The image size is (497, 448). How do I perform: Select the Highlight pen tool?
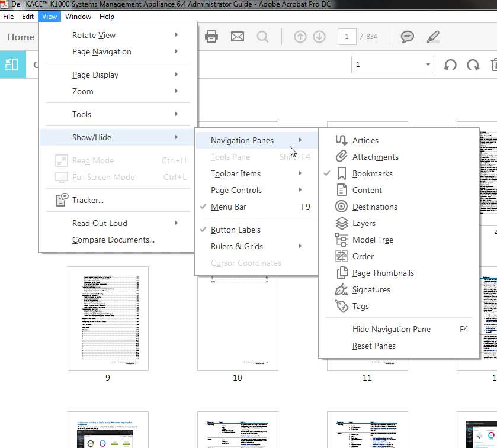[x=433, y=37]
